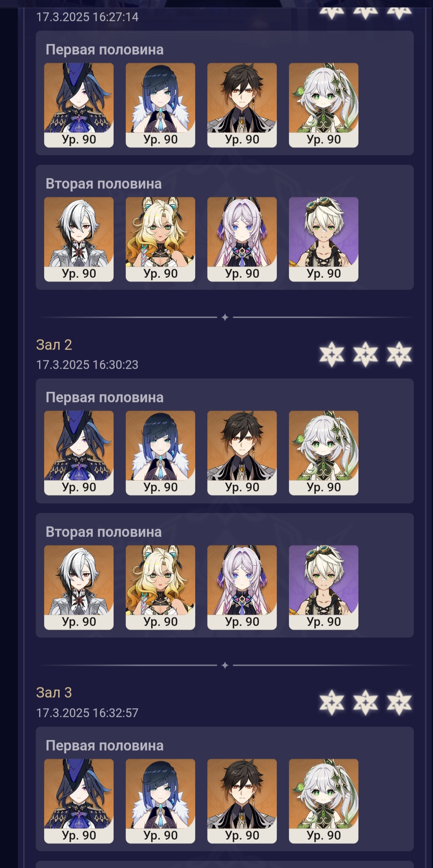Click last star icon next to Зал 3
Screen dimensions: 433x868
click(399, 702)
